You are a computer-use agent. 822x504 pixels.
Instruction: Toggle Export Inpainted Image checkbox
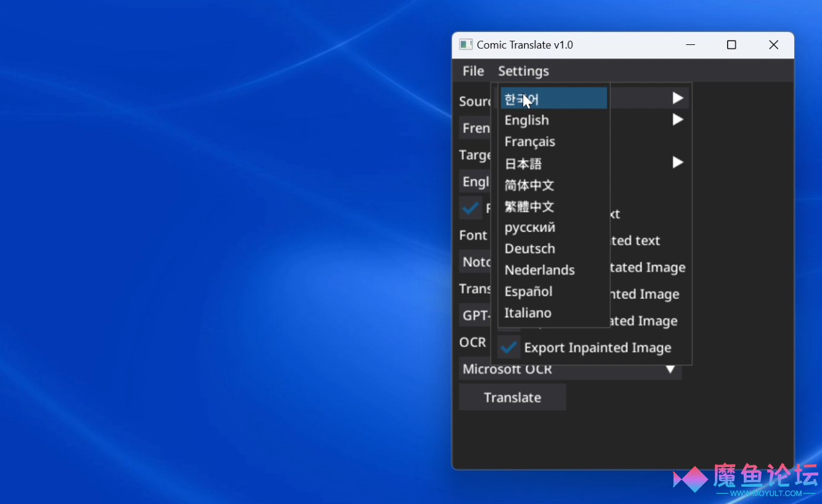tap(509, 348)
